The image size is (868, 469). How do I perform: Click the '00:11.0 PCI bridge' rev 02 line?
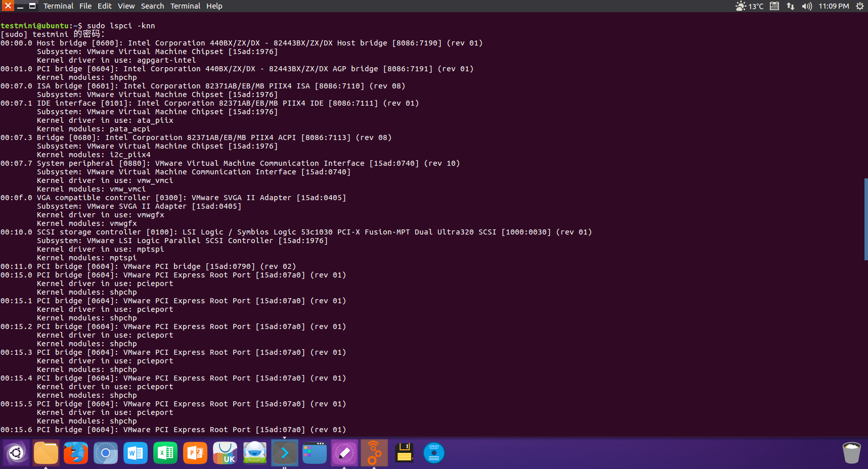148,266
